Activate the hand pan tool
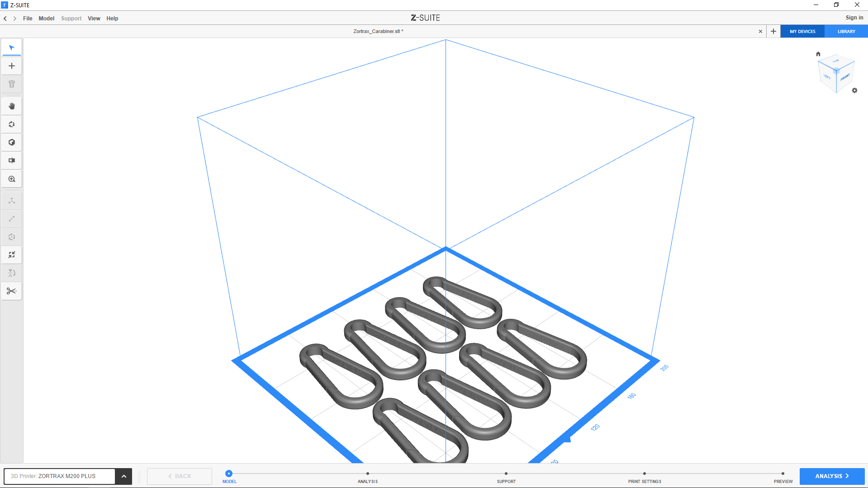Screen dimensions: 868x488 [12, 106]
